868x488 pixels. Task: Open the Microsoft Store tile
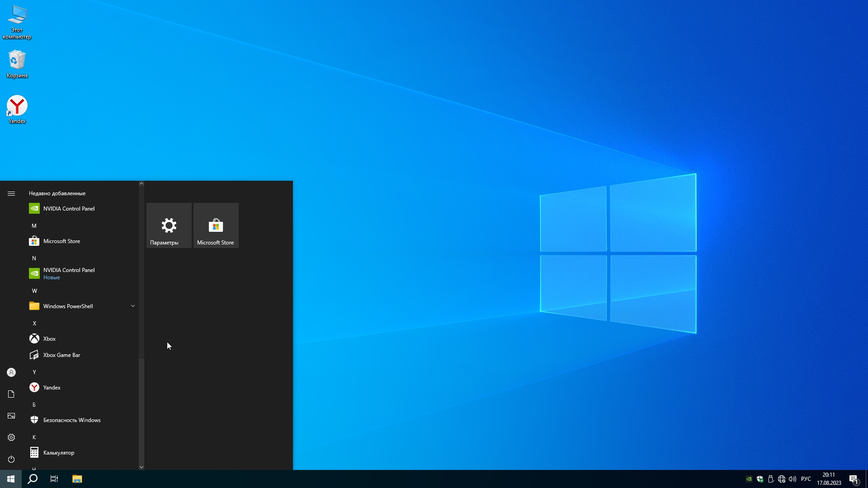pos(216,225)
